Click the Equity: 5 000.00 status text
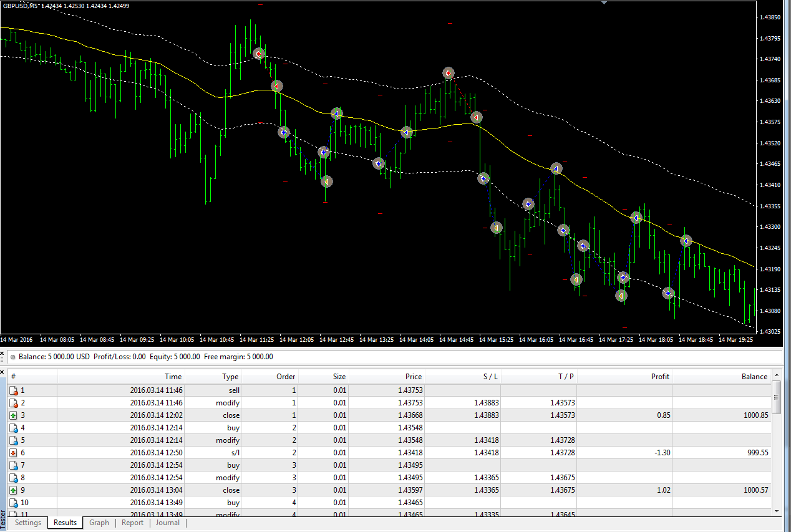791x532 pixels. coord(175,357)
